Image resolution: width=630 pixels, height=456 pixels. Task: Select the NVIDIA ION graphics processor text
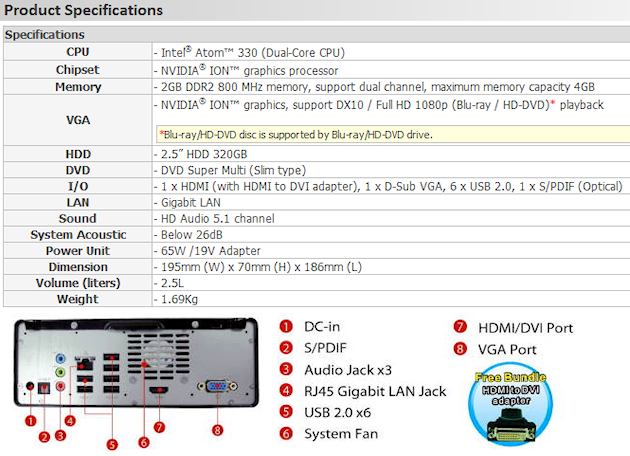click(250, 71)
